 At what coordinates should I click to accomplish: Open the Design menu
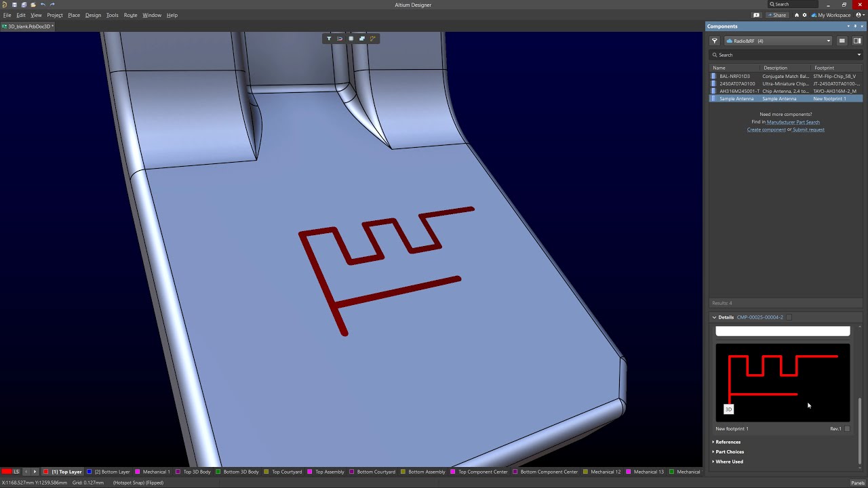coord(93,15)
